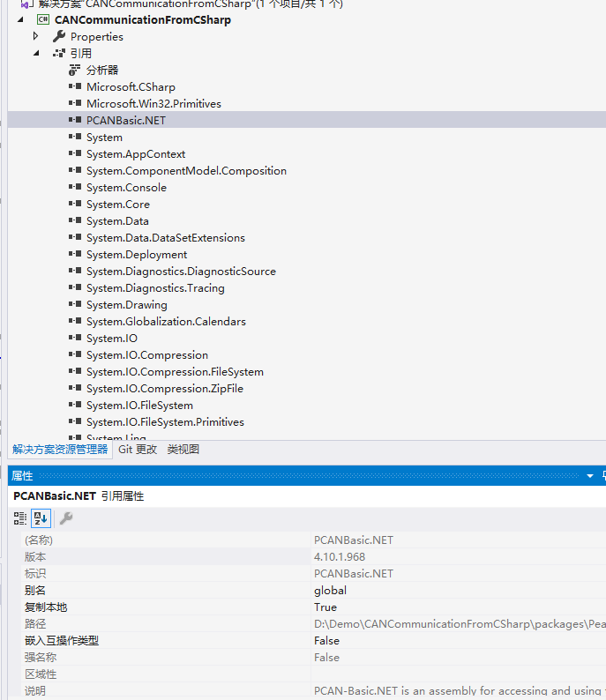Click the 说明 description value text
606x700 pixels.
pos(460,690)
